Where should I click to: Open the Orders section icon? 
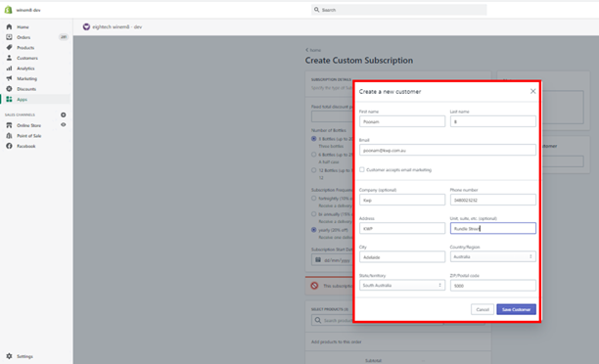pyautogui.click(x=9, y=37)
